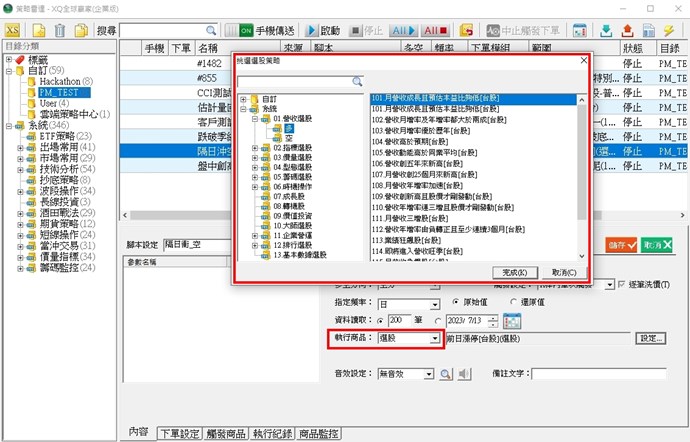Expand the 標籤 tree node

pos(9,59)
